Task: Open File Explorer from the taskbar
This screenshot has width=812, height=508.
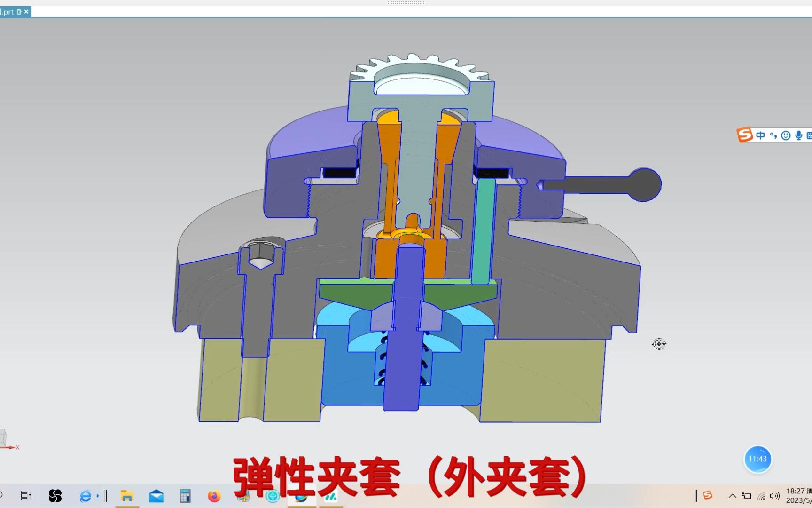Action: 127,496
